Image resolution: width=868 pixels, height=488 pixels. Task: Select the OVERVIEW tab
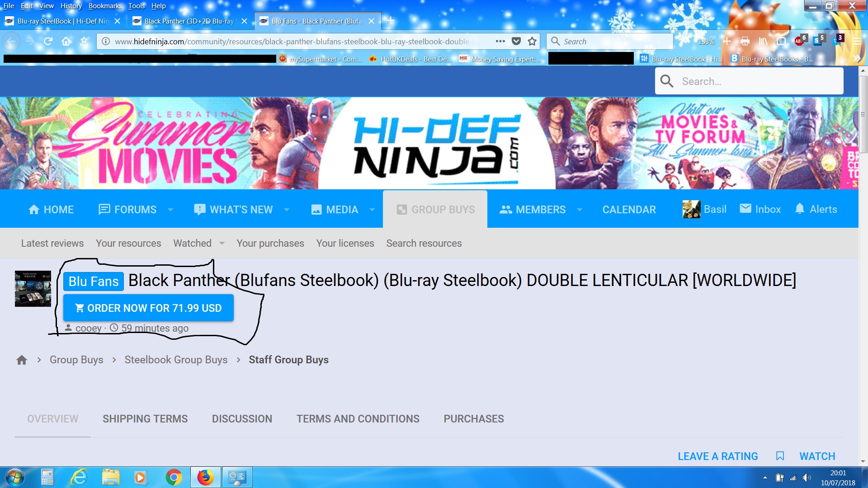click(x=53, y=419)
